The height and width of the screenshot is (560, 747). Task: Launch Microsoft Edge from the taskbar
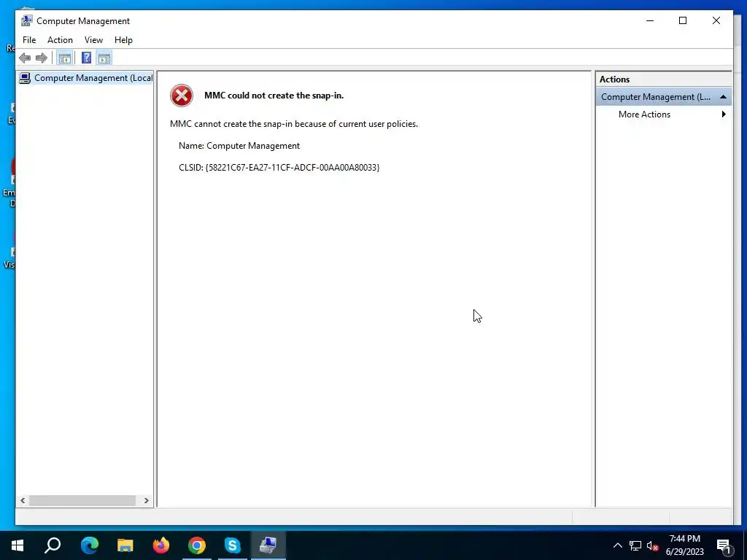89,545
